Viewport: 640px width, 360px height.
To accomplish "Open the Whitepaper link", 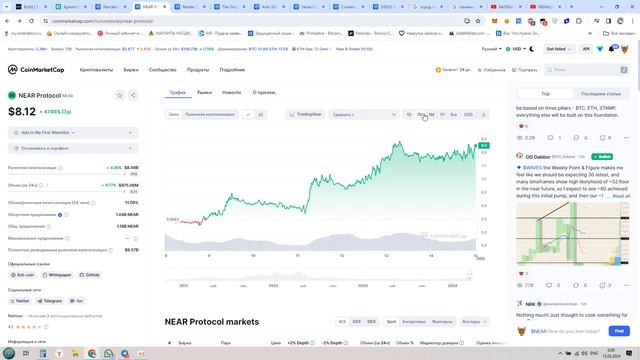I will click(57, 275).
